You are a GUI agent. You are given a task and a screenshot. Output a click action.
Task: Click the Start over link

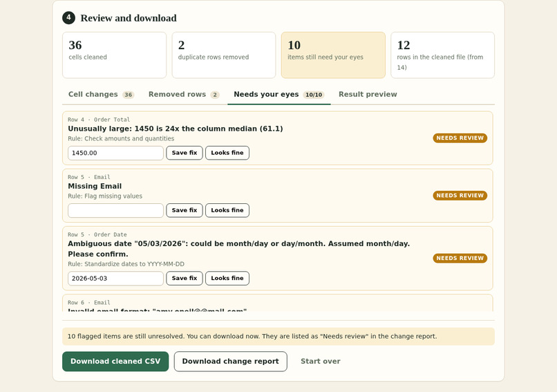pos(321,362)
